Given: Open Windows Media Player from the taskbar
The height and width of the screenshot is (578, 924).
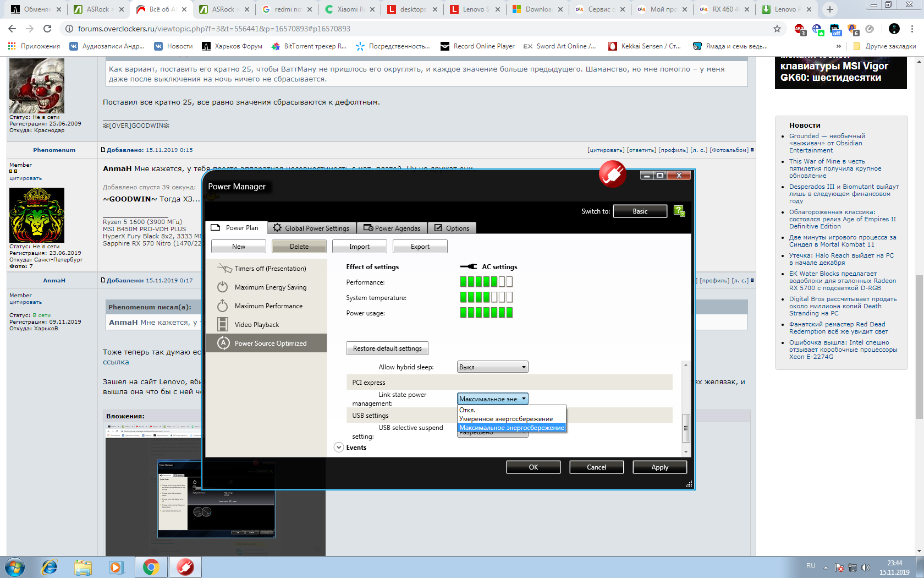Looking at the screenshot, I should tap(116, 567).
